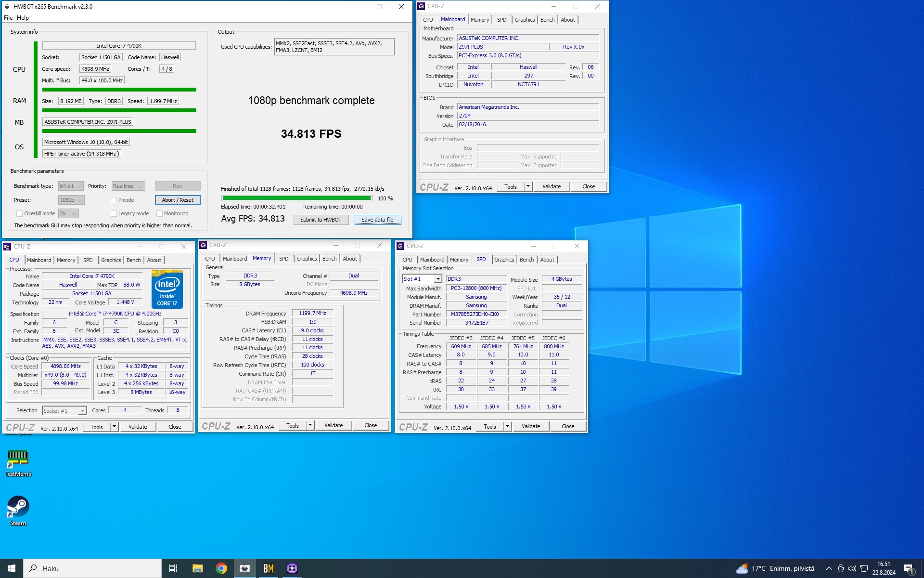Click Meet Now tray icon

click(841, 568)
